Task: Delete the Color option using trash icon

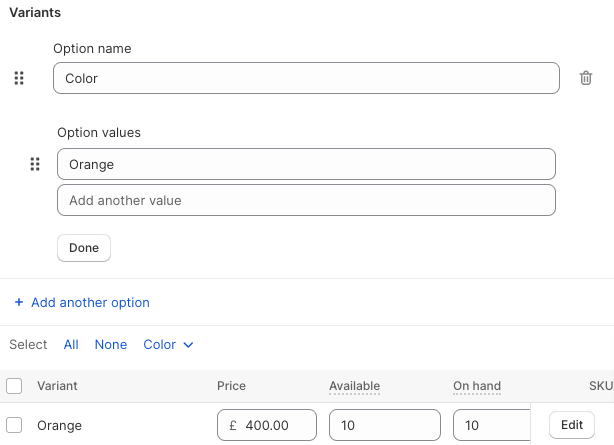Action: (x=586, y=78)
